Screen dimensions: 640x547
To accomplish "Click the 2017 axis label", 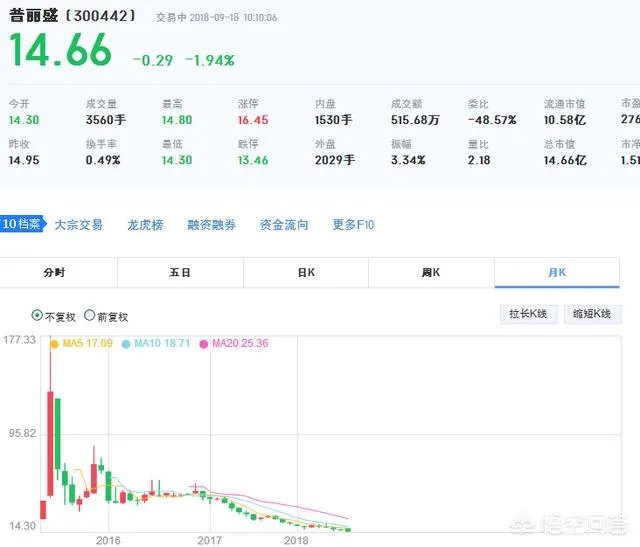I will pyautogui.click(x=209, y=540).
